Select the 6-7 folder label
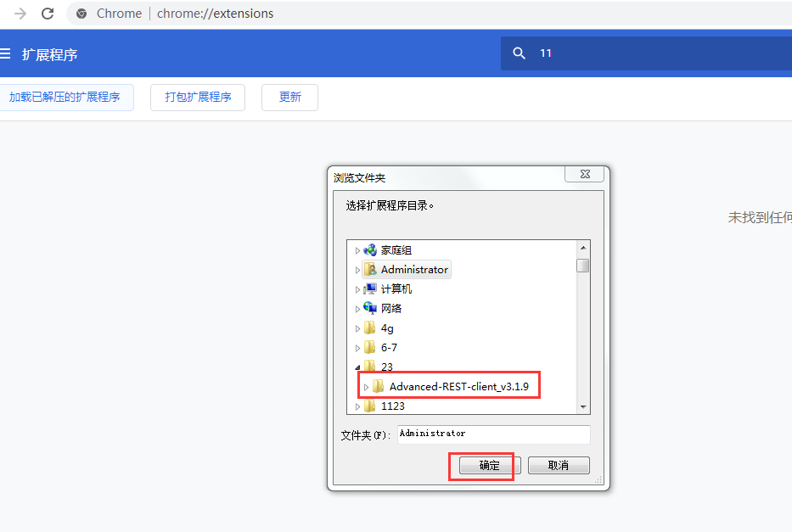Screen dimensions: 792x532 coord(389,348)
